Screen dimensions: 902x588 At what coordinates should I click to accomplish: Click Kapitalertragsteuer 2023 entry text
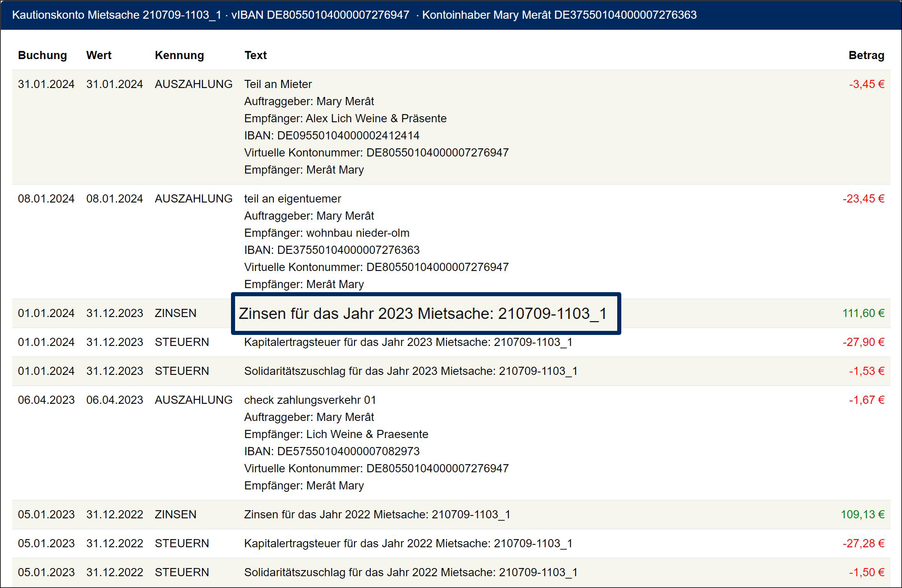tap(408, 342)
